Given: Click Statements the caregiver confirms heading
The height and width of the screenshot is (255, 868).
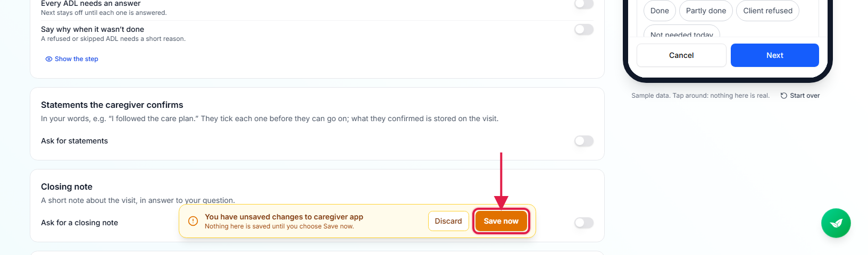Looking at the screenshot, I should pyautogui.click(x=112, y=105).
